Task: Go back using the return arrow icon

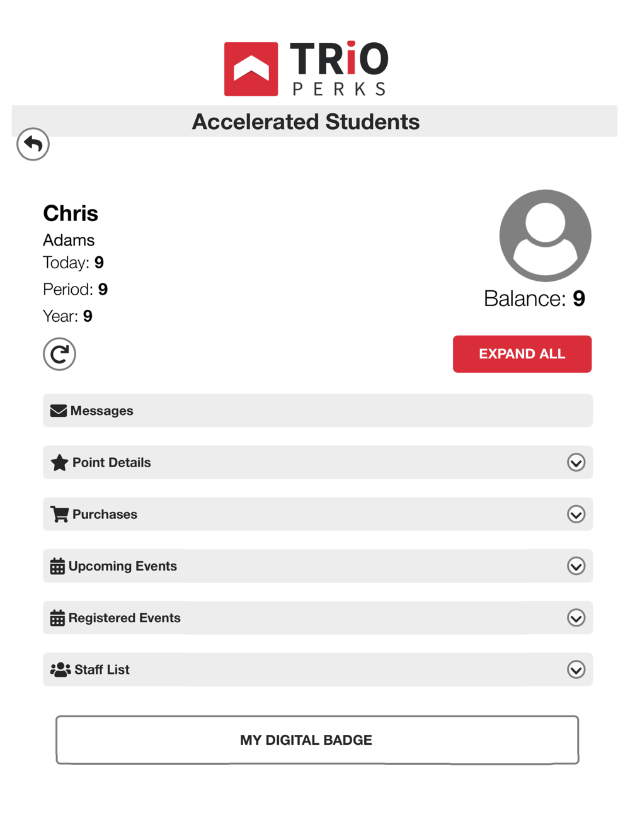Action: (x=33, y=144)
